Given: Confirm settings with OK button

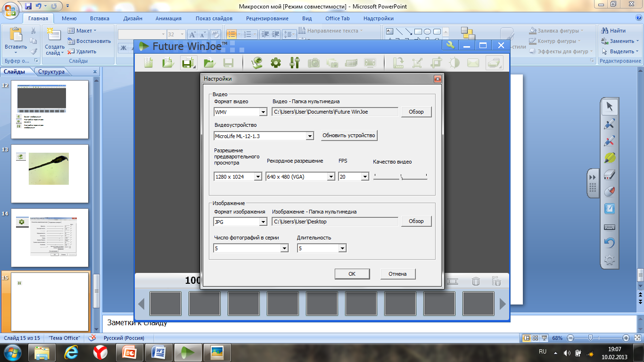Looking at the screenshot, I should point(352,274).
